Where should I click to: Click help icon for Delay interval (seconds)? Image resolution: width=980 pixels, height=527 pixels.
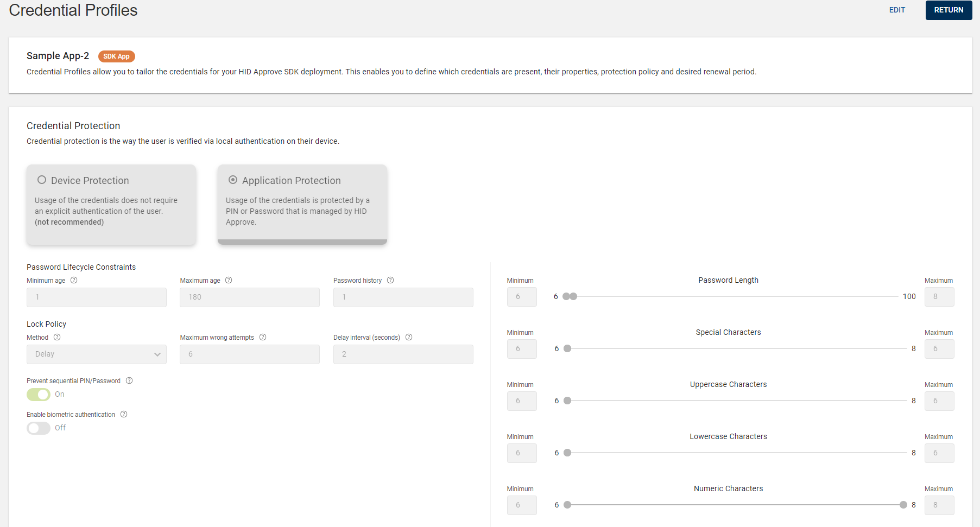point(409,338)
